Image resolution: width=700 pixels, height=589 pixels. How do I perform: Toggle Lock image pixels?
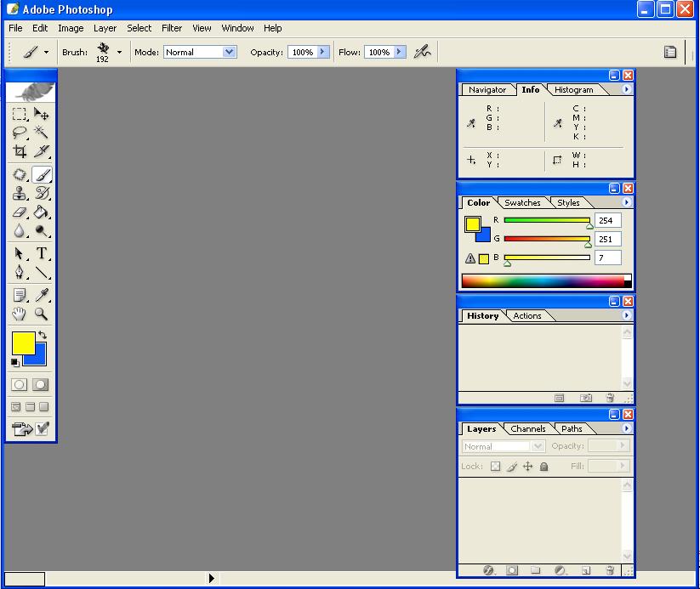point(512,467)
